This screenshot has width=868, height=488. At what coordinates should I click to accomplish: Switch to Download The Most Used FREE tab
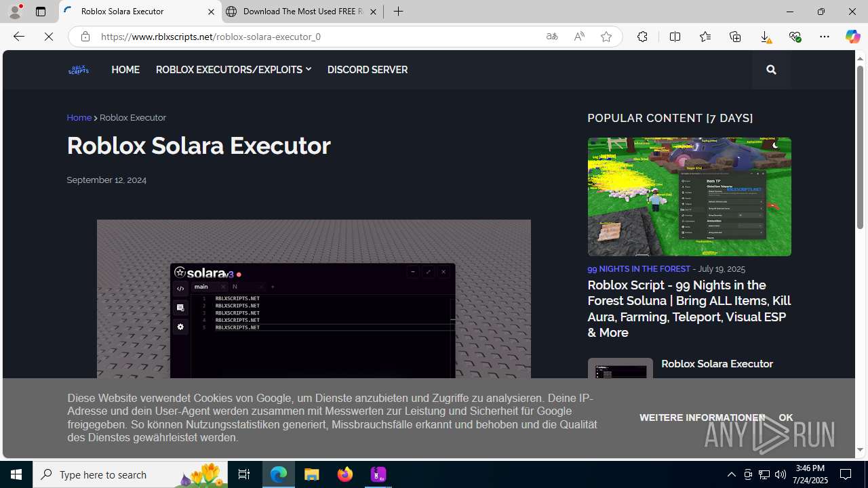click(301, 12)
